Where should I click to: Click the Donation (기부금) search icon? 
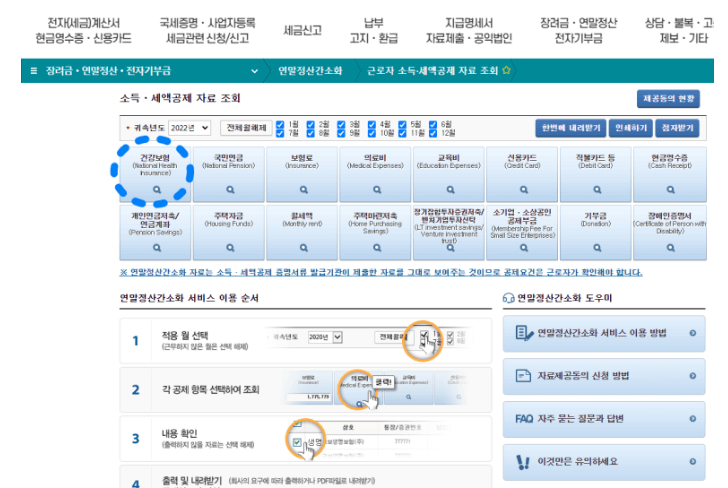597,248
